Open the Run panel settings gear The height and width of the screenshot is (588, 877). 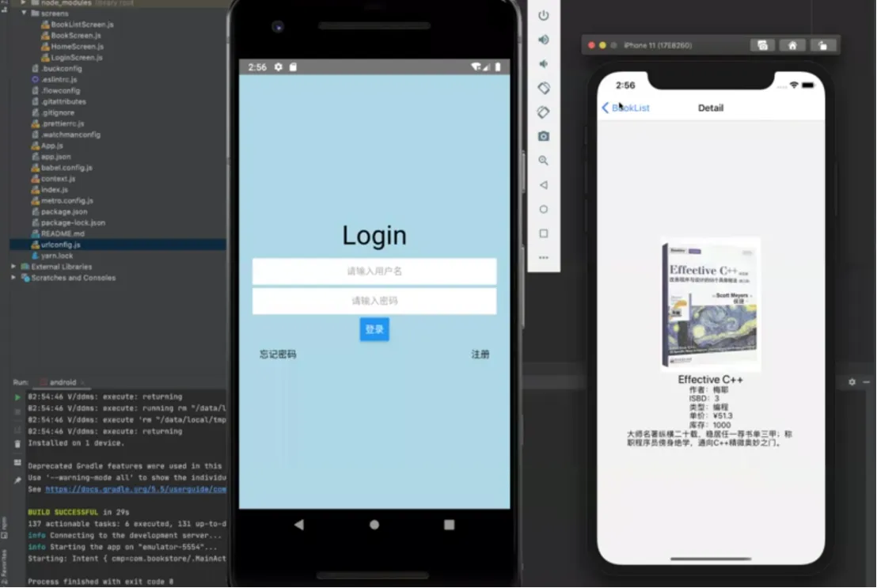[852, 382]
